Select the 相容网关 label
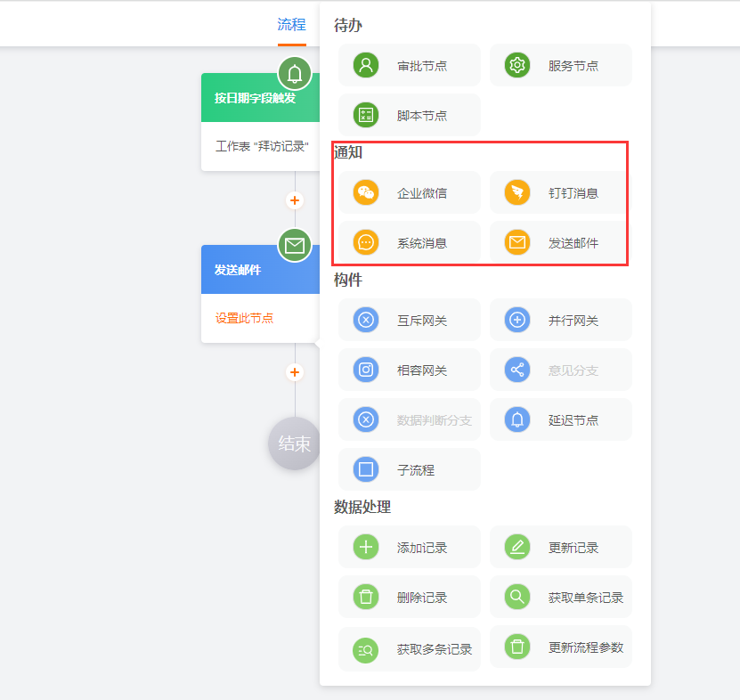Image resolution: width=740 pixels, height=700 pixels. (422, 370)
